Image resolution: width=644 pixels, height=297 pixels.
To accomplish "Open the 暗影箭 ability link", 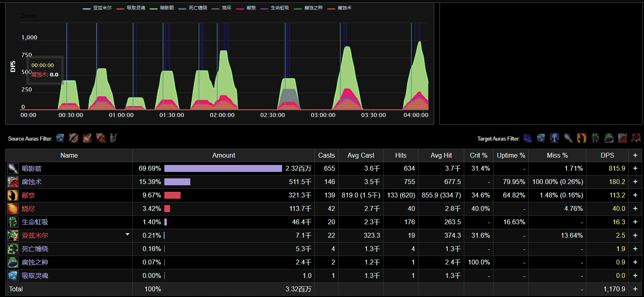I will (x=32, y=169).
